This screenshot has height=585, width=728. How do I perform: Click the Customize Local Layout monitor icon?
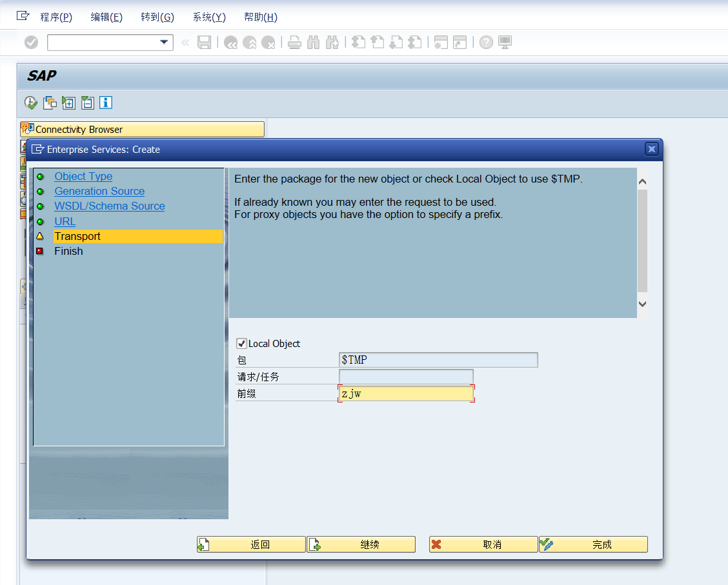pyautogui.click(x=505, y=42)
